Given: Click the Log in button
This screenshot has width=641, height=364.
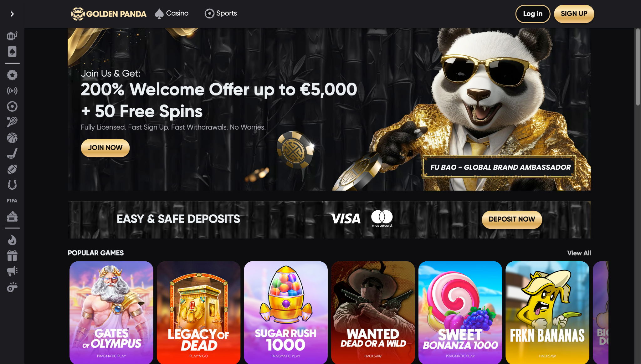Looking at the screenshot, I should click(x=533, y=14).
